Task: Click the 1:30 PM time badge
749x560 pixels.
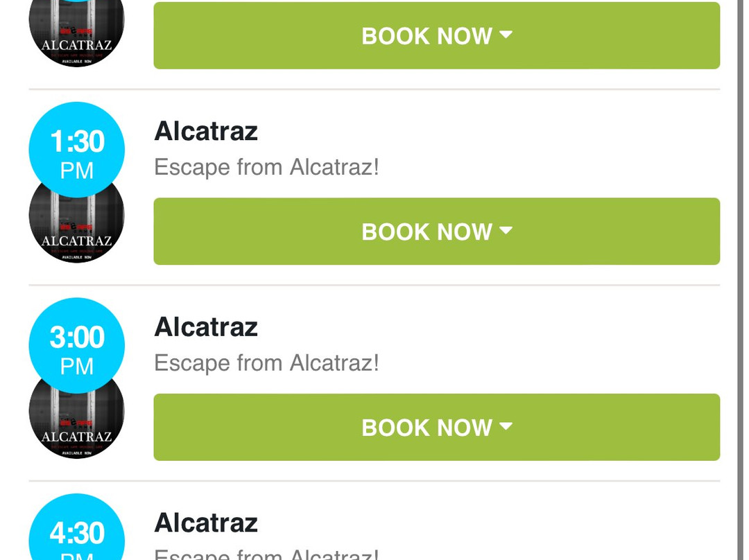Action: point(77,150)
